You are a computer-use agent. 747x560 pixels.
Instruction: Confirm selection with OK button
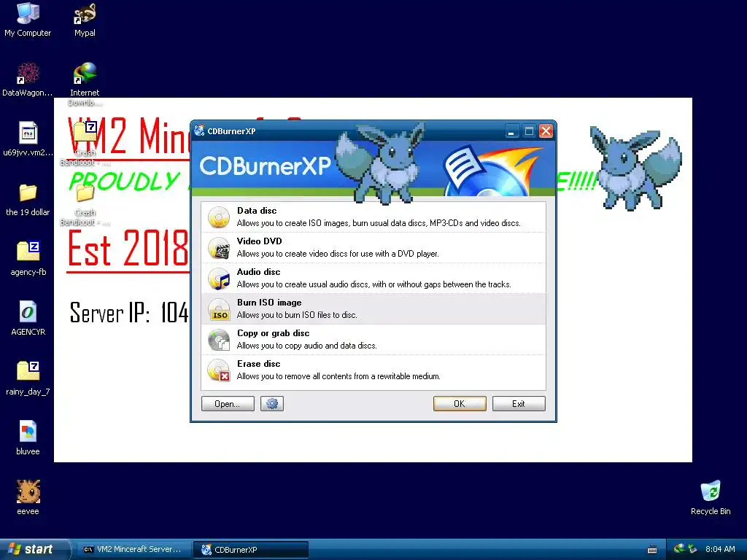[x=460, y=404]
